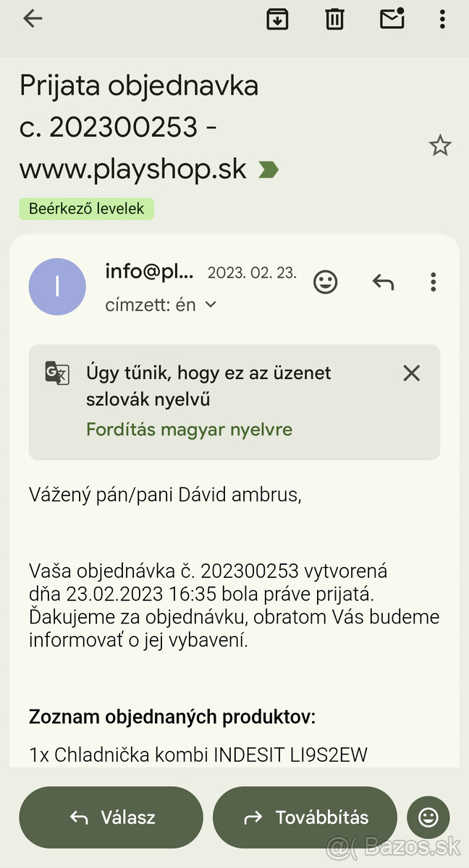Open the emoji button at bottom right
Image resolution: width=469 pixels, height=868 pixels.
pyautogui.click(x=428, y=817)
